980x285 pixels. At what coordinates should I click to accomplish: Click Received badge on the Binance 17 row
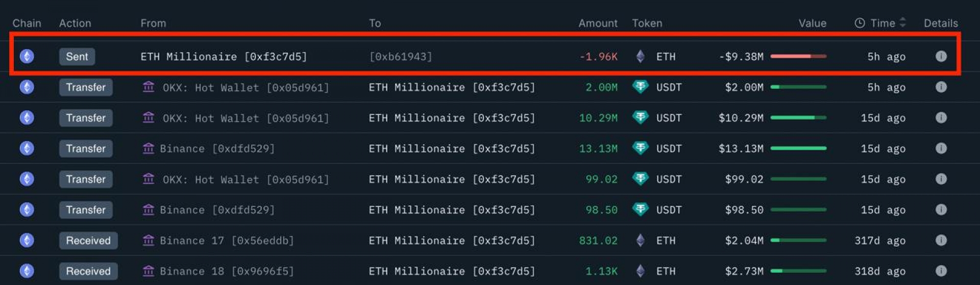88,240
